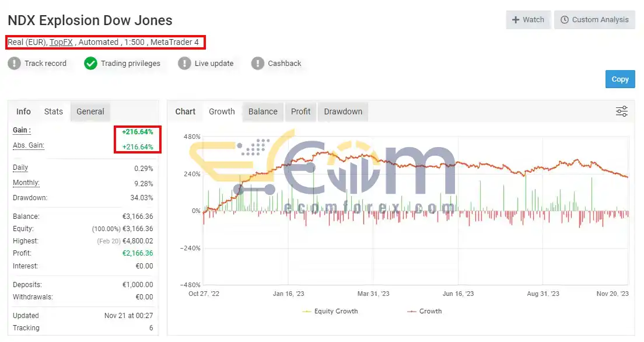
Task: Click the plus icon in Watch button
Action: pyautogui.click(x=516, y=20)
